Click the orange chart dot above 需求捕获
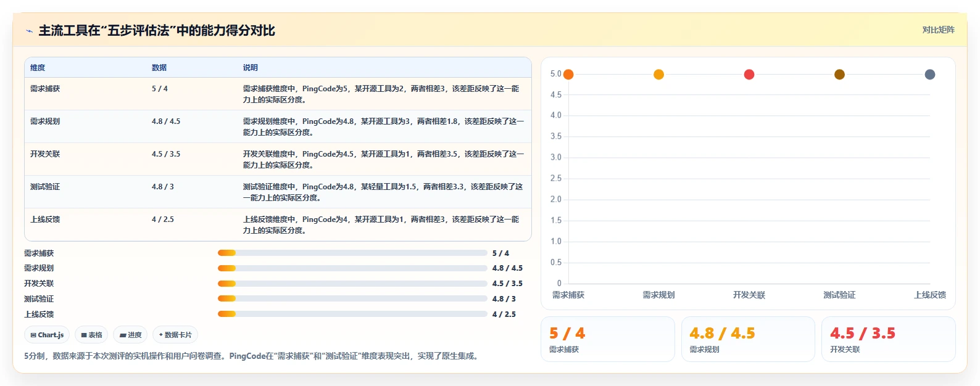 [568, 75]
